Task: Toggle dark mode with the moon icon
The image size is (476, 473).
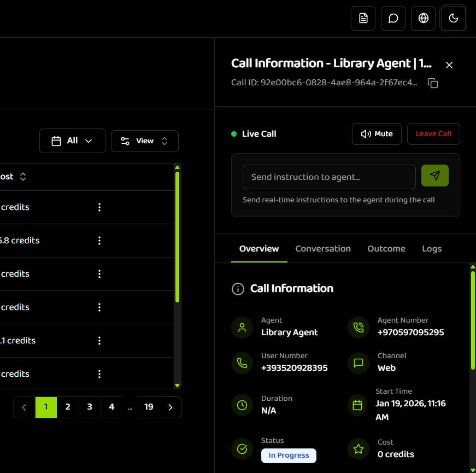Action: pyautogui.click(x=453, y=18)
